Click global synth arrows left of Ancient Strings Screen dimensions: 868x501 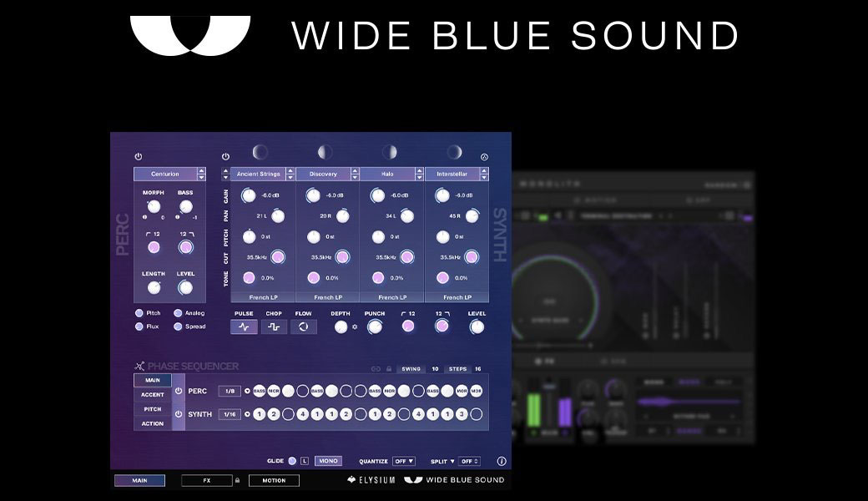[225, 174]
